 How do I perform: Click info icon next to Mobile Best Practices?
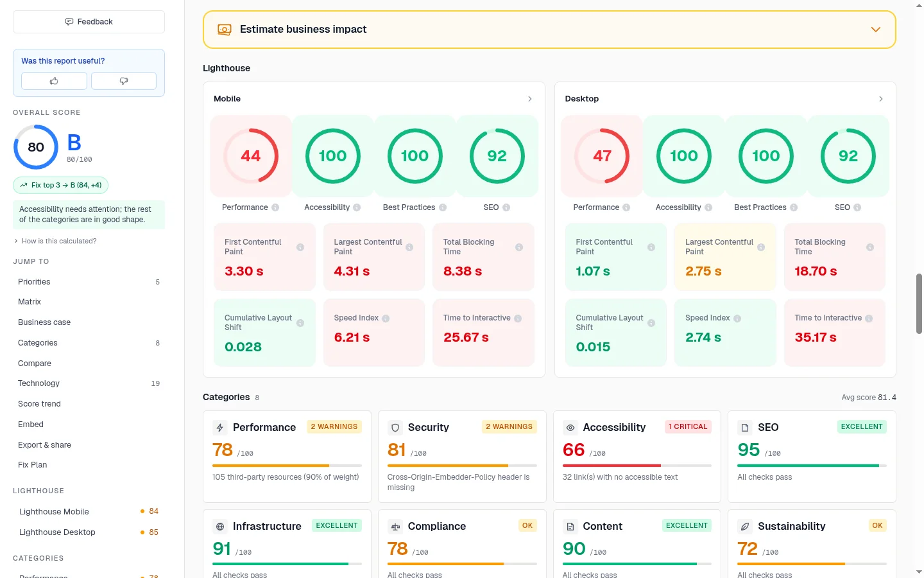443,207
